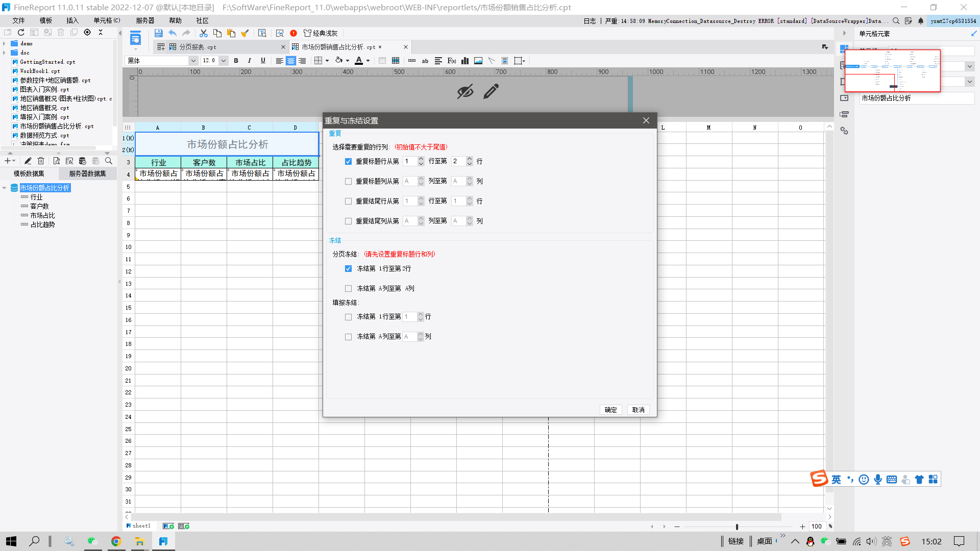
Task: Insert chart via bar chart icon
Action: point(465,61)
